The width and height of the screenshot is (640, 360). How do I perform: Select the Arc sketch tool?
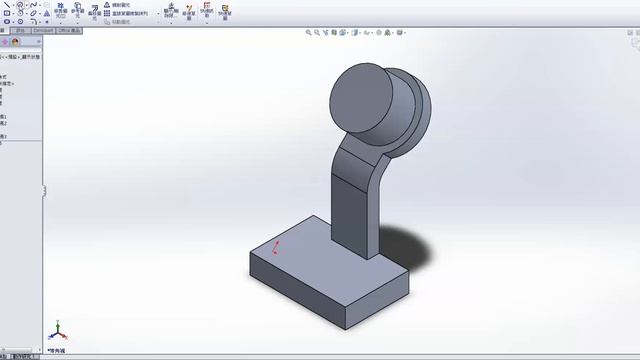20,13
